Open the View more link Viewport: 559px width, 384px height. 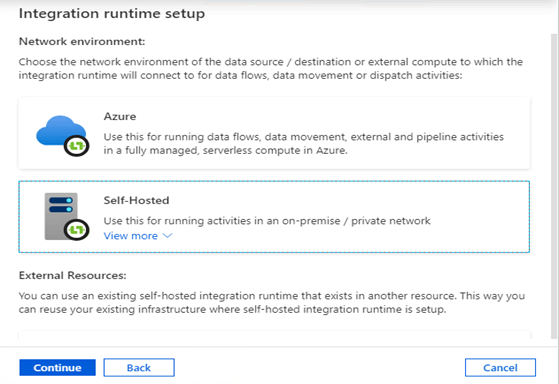click(130, 236)
